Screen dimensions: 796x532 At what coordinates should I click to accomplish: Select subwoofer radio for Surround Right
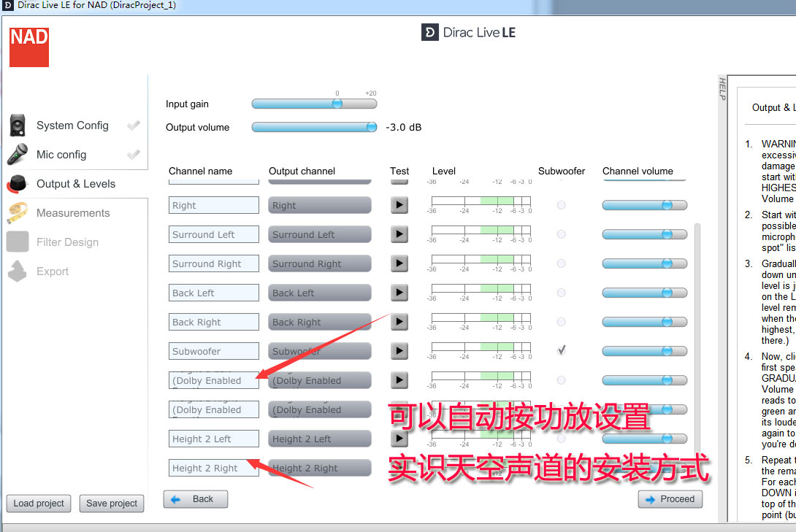pos(561,263)
